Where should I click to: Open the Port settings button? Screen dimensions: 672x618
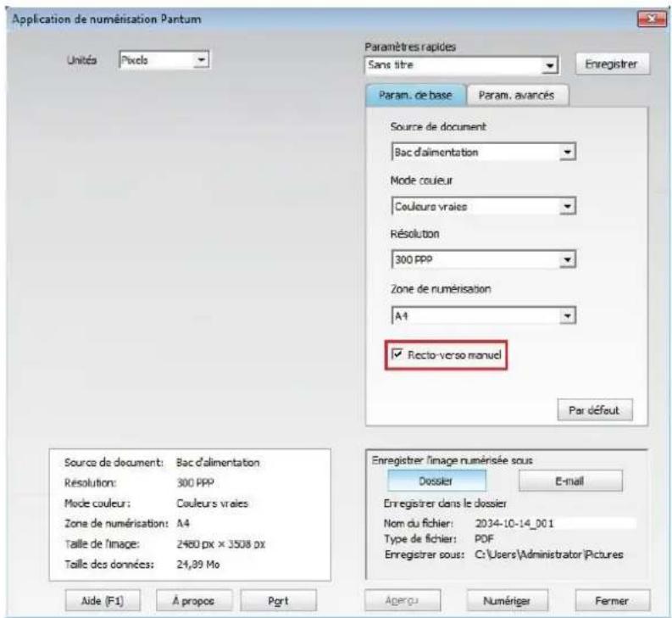pos(279,600)
